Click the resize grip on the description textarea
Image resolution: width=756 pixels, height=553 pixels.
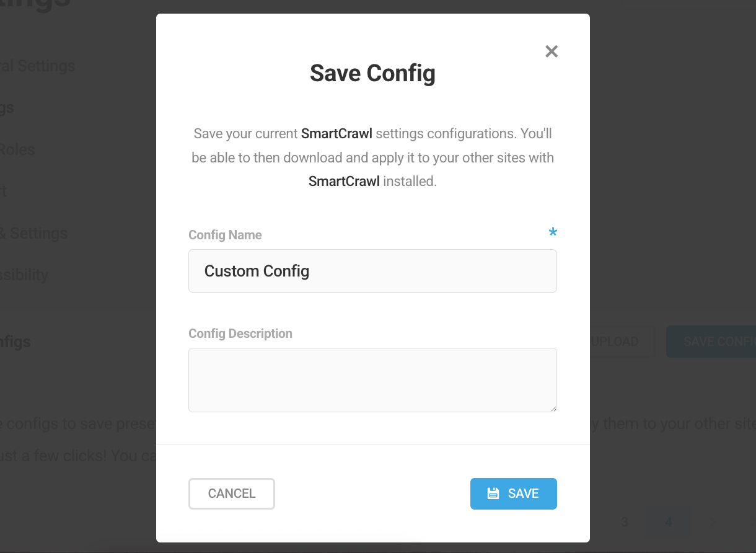(553, 407)
